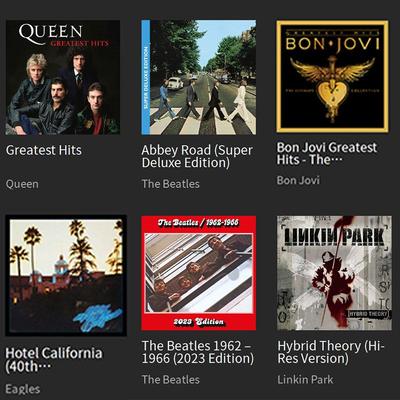Open the Bon Jovi gold-framed album cover
The height and width of the screenshot is (400, 400).
(x=332, y=76)
